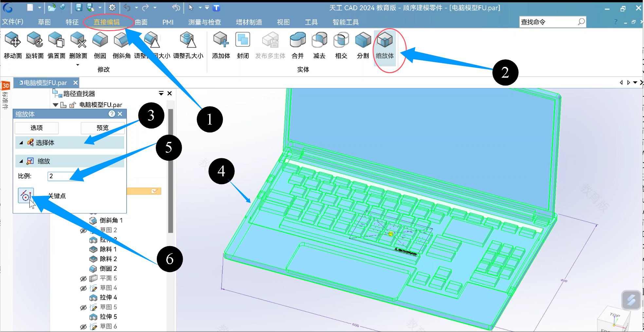Image resolution: width=644 pixels, height=332 pixels.
Task: Switch to the 特征 ribbon tab
Action: (72, 22)
